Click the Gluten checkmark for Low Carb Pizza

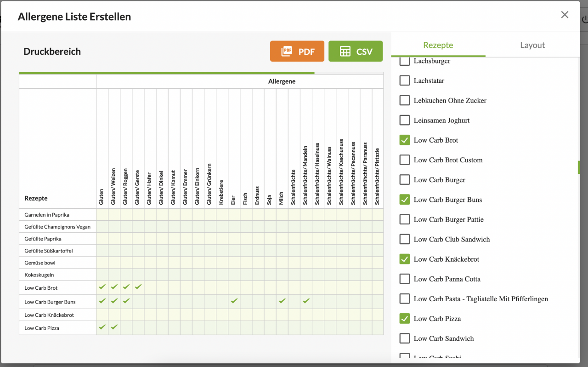[x=102, y=327]
